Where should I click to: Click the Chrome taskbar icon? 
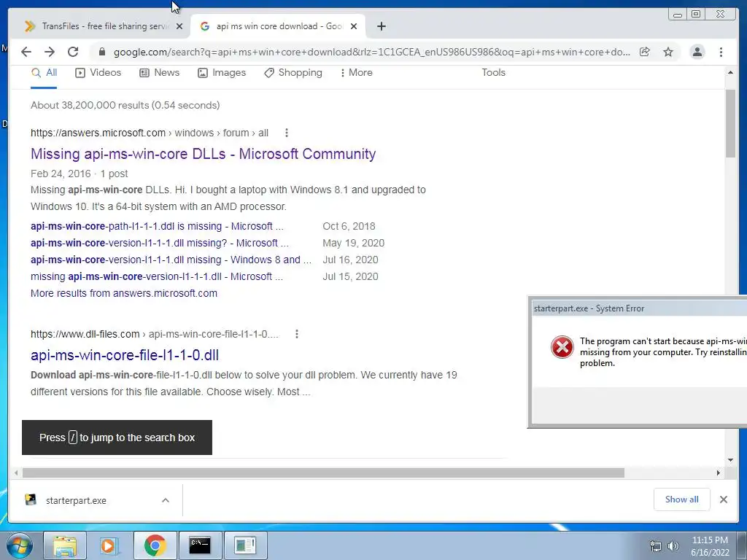point(155,545)
